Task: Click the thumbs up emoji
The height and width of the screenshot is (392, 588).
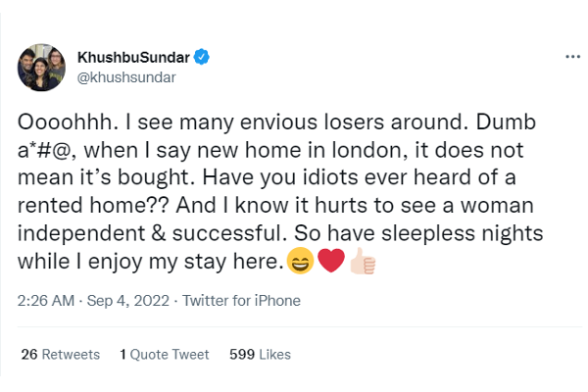Action: click(x=360, y=263)
